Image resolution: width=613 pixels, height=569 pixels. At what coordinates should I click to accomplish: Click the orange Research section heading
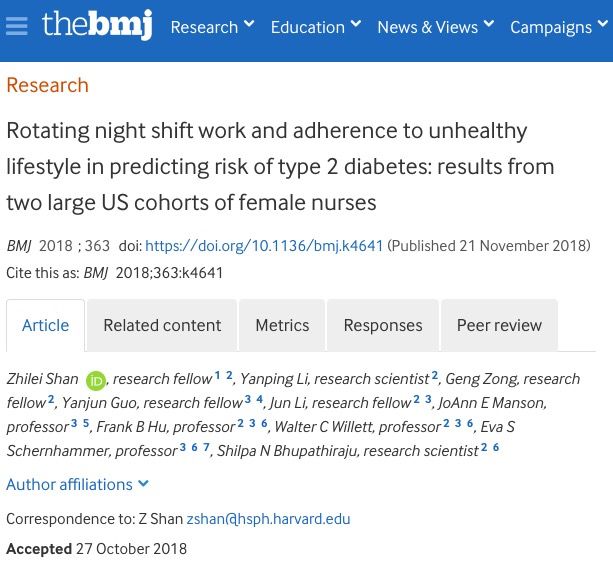point(48,85)
